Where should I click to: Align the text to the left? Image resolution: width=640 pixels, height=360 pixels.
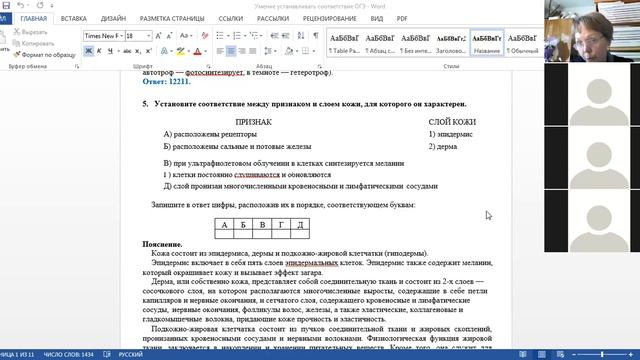pos(220,51)
